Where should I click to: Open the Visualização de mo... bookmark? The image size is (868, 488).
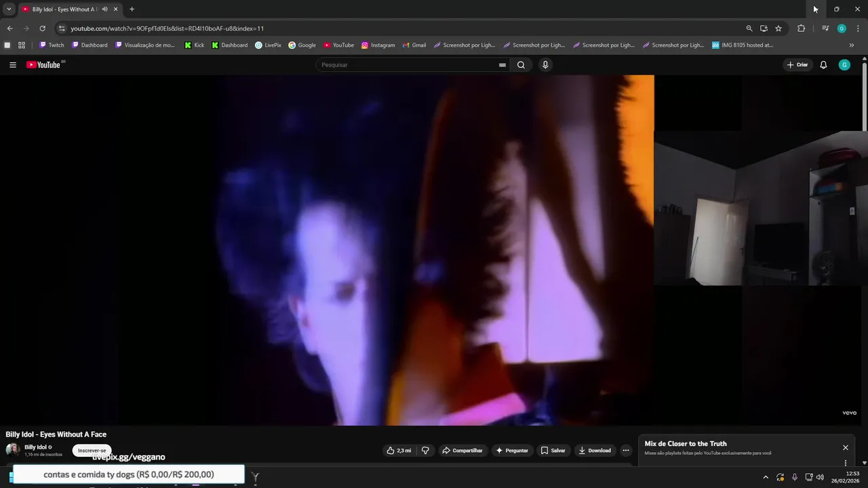145,45
